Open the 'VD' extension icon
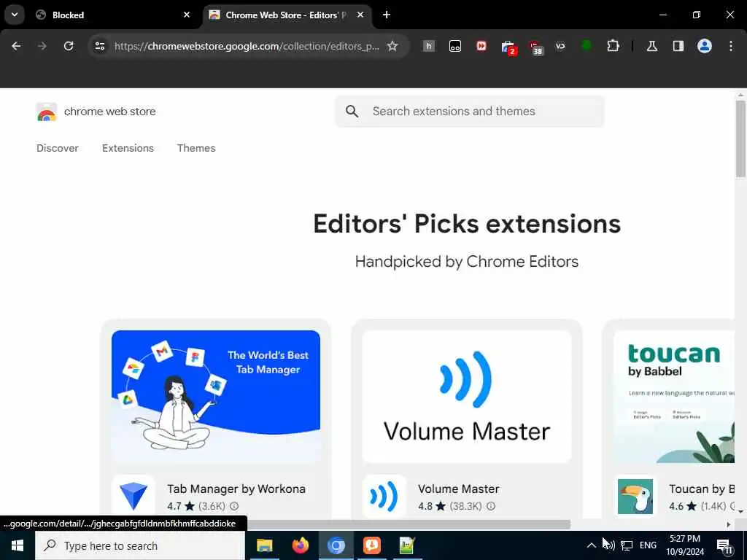Image resolution: width=747 pixels, height=560 pixels. pos(560,46)
